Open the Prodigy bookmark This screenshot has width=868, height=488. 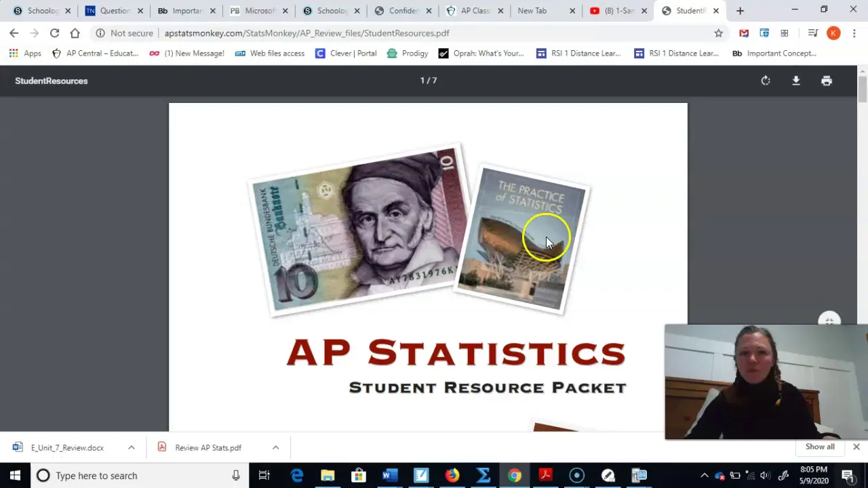pos(408,54)
